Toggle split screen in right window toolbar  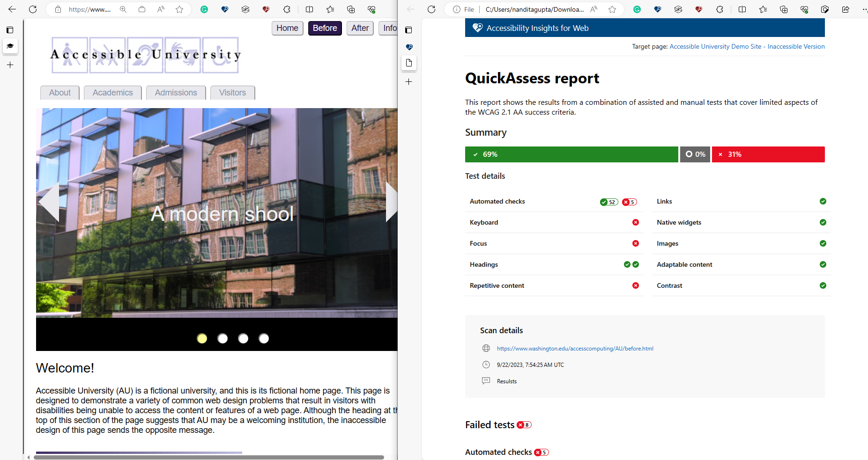[x=742, y=9]
